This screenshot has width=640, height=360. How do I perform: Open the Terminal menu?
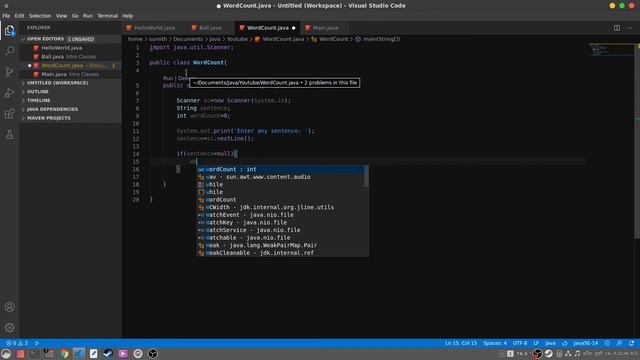pyautogui.click(x=108, y=16)
